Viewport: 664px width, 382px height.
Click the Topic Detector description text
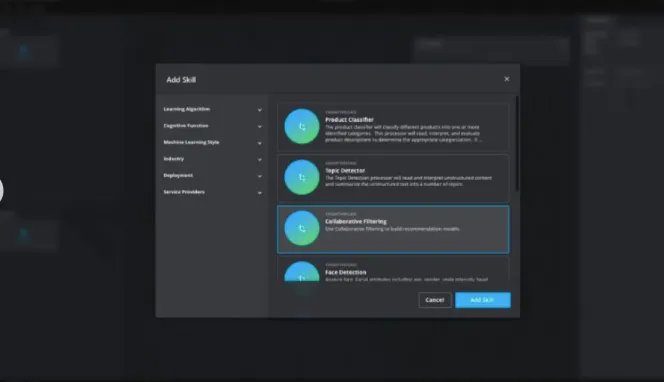408,181
